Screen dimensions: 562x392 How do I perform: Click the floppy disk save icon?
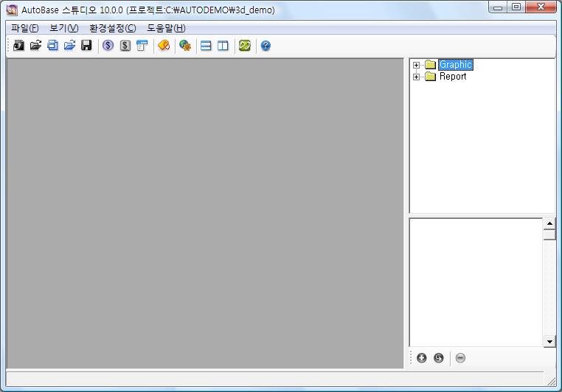coord(86,46)
